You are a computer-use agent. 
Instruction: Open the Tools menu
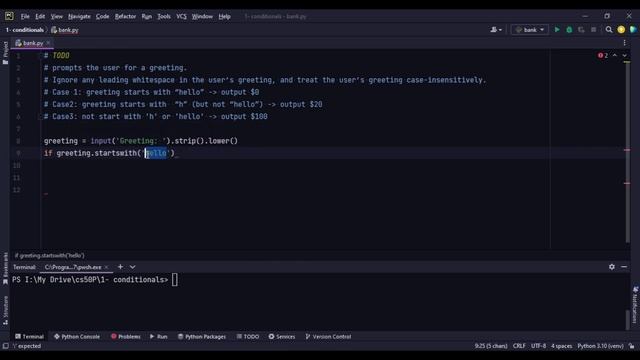pyautogui.click(x=164, y=16)
